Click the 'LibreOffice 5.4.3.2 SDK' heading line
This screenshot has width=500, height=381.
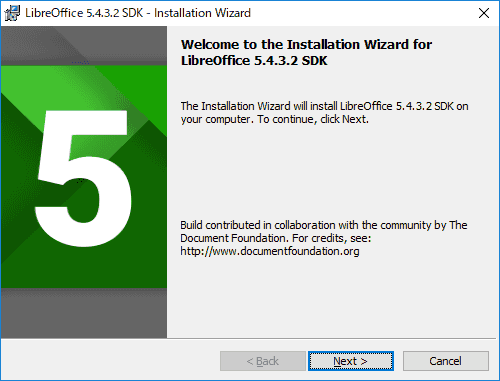coord(254,61)
